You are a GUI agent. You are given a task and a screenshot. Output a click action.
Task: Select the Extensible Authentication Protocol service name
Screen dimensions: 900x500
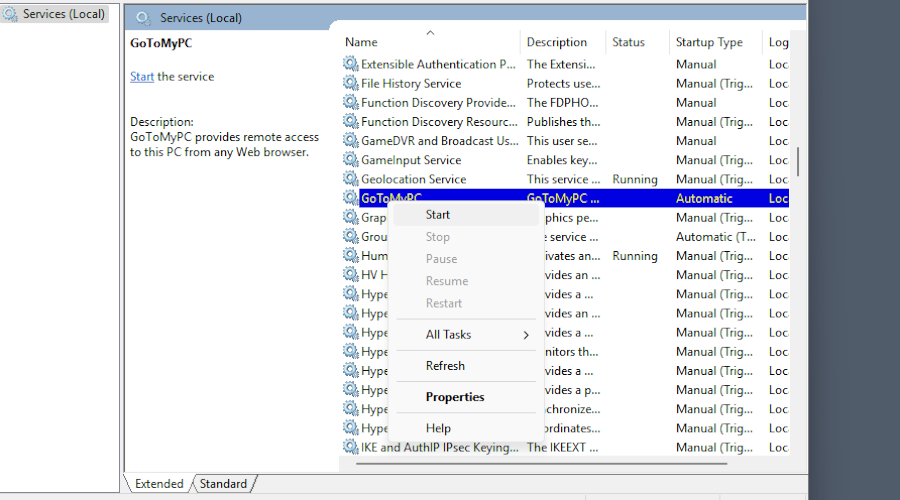tap(438, 64)
